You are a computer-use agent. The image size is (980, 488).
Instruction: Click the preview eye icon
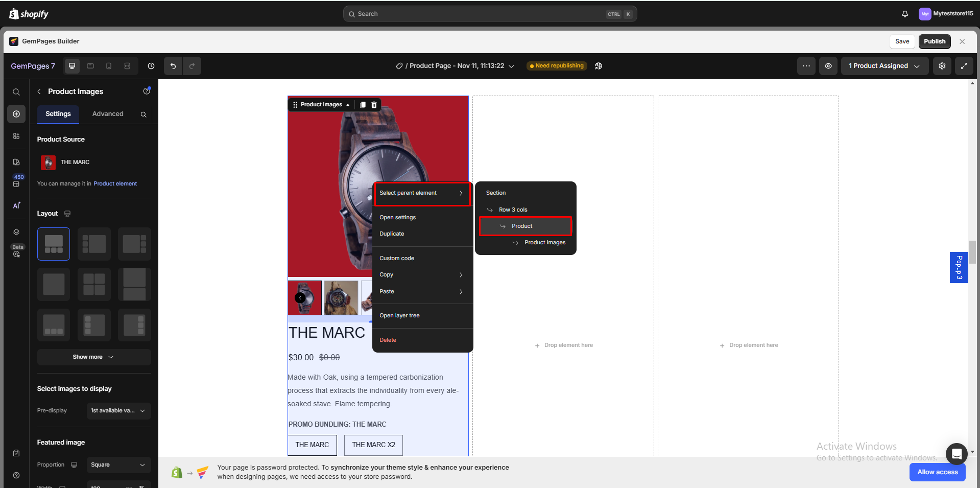828,66
